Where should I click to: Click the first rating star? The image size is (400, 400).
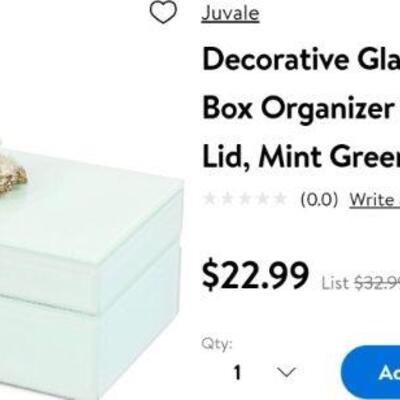[210, 199]
